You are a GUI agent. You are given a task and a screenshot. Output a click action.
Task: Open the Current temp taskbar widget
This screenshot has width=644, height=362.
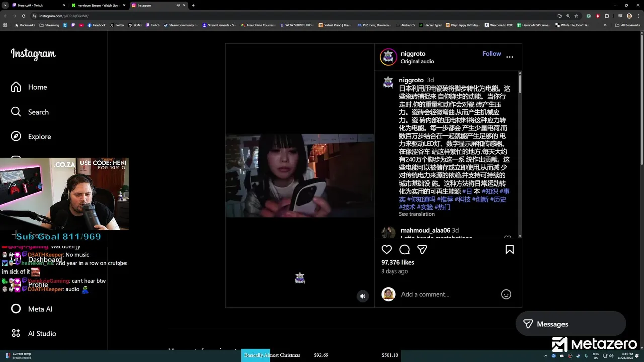tap(19, 355)
